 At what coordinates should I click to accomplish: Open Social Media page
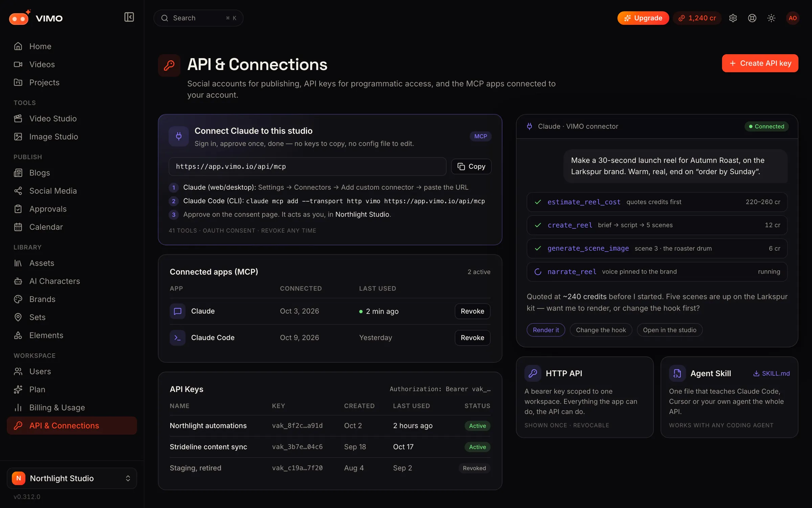coord(72,191)
